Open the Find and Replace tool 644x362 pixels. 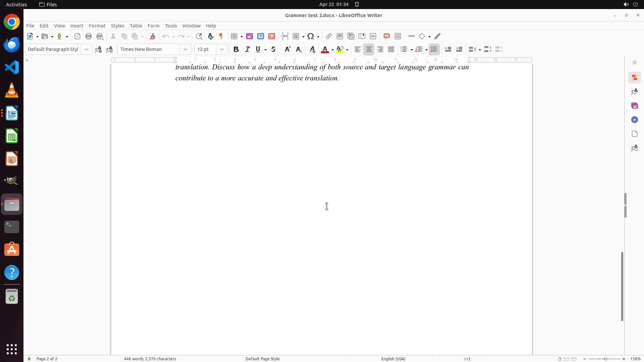point(199,36)
